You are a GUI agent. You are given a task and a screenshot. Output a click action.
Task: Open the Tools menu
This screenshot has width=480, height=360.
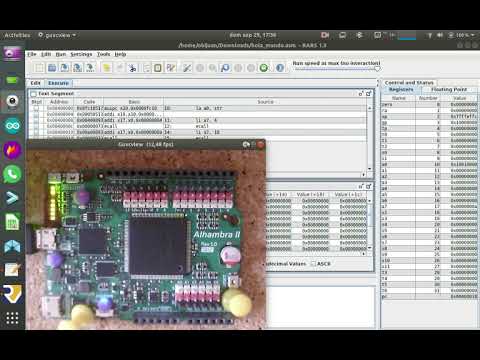[103, 54]
